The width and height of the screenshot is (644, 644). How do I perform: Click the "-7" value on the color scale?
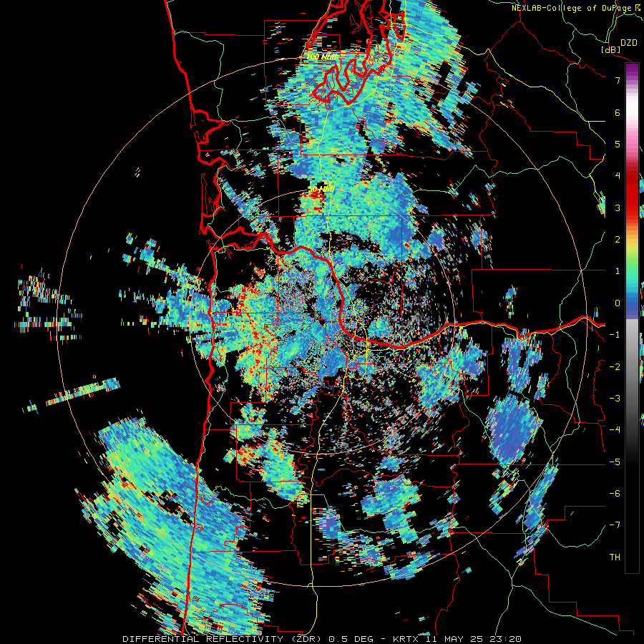pyautogui.click(x=615, y=525)
